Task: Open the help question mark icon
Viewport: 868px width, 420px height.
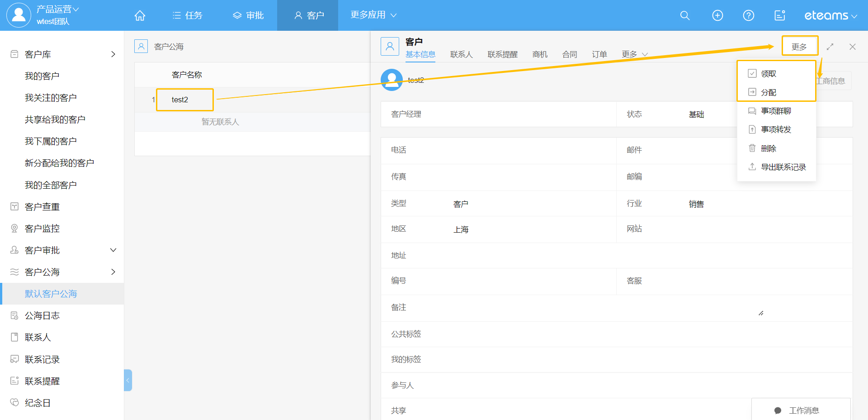Action: pos(749,15)
